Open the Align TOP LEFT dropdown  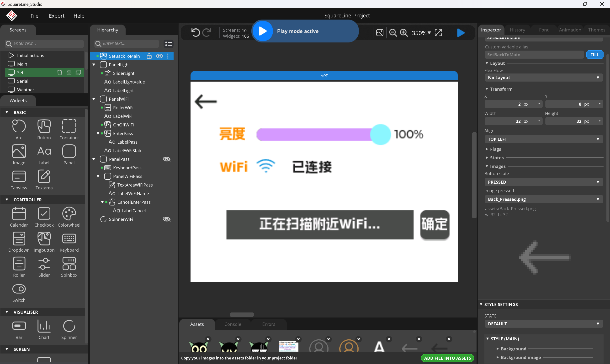coord(543,139)
